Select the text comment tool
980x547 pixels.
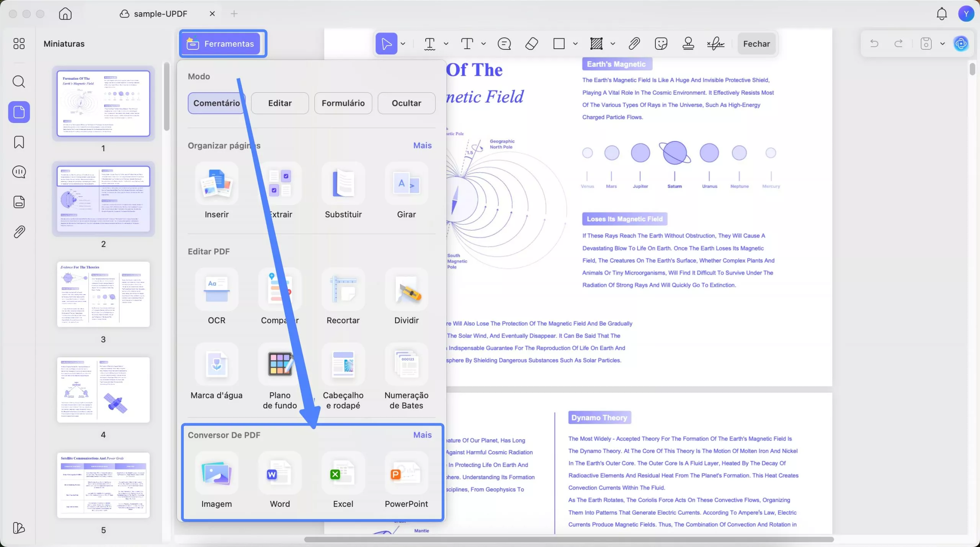click(x=467, y=44)
